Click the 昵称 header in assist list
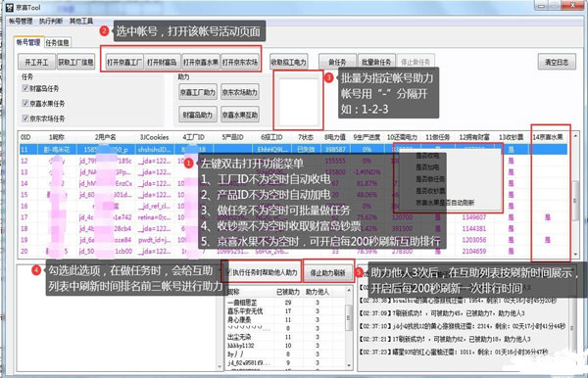Image resolution: width=588 pixels, height=378 pixels. [233, 292]
